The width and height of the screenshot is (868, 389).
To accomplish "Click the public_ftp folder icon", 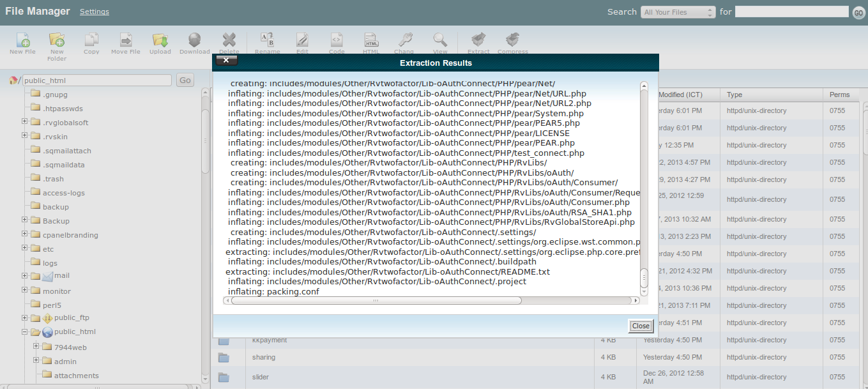I will tap(47, 317).
